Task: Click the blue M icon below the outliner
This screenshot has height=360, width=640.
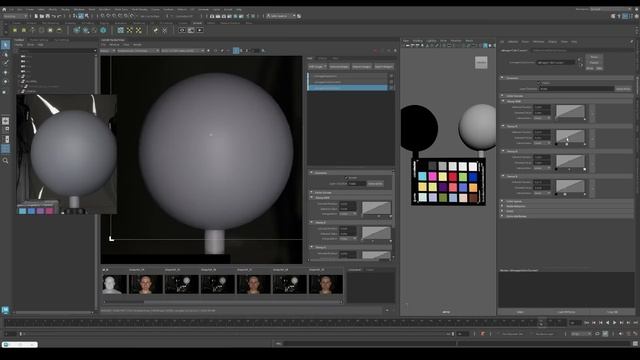Action: [x=5, y=310]
